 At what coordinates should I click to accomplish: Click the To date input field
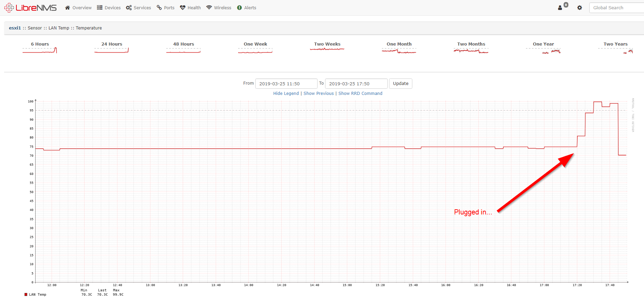(356, 84)
